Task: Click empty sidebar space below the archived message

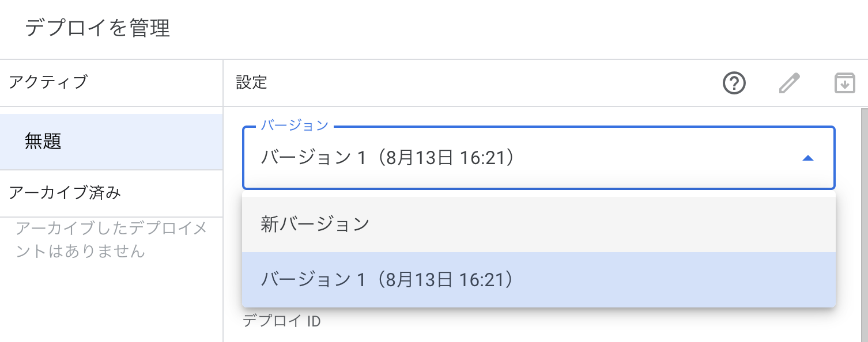Action: 111,305
